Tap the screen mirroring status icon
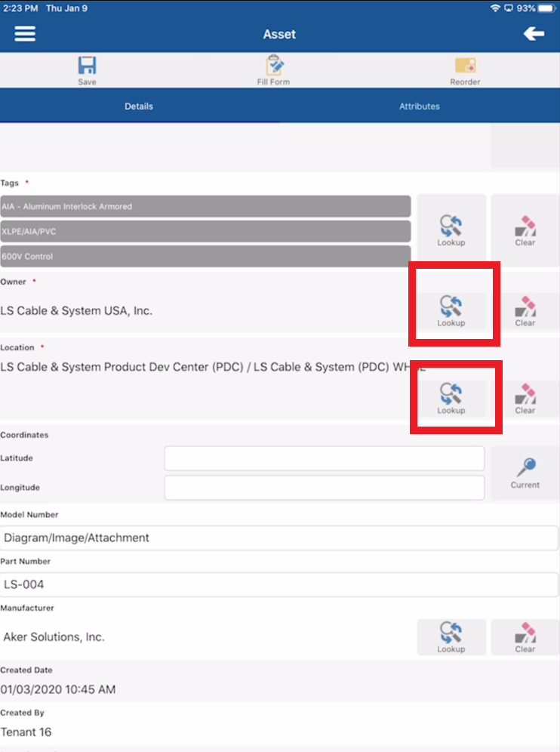 click(x=509, y=8)
